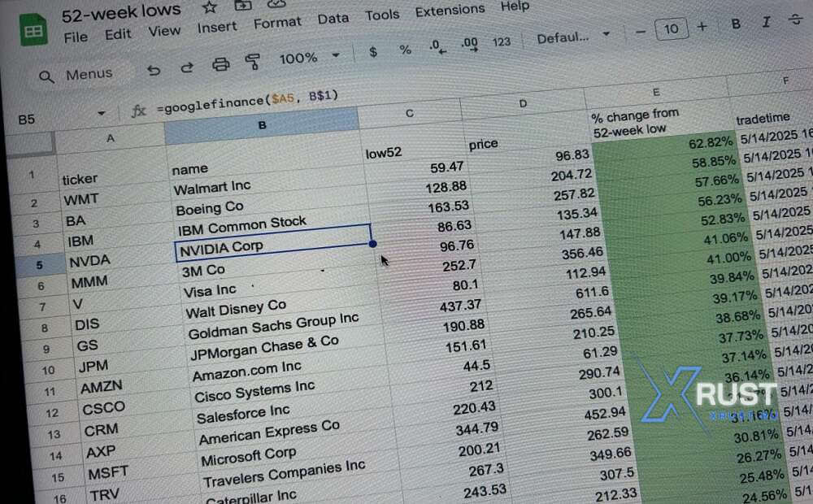
Task: Open the Default font dropdown
Action: point(572,37)
